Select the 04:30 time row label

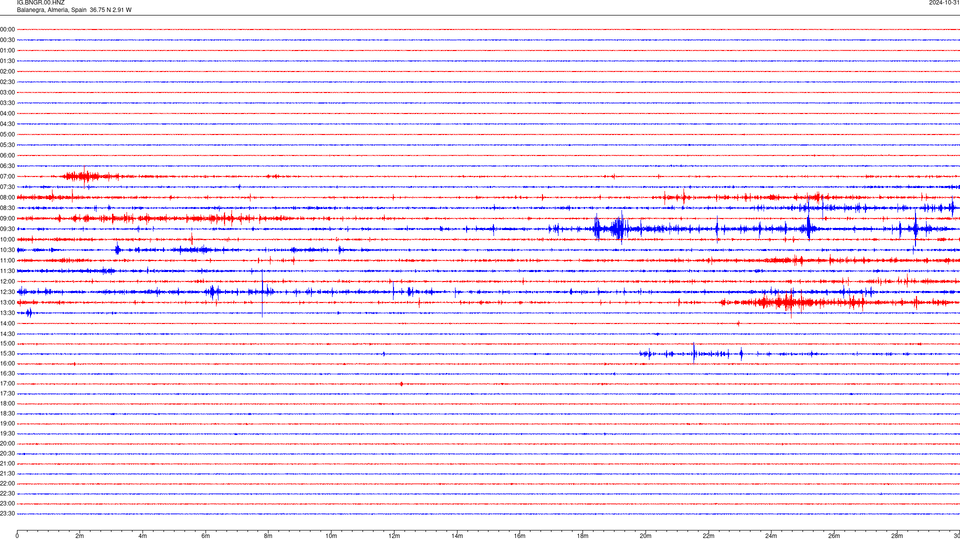tap(7, 124)
